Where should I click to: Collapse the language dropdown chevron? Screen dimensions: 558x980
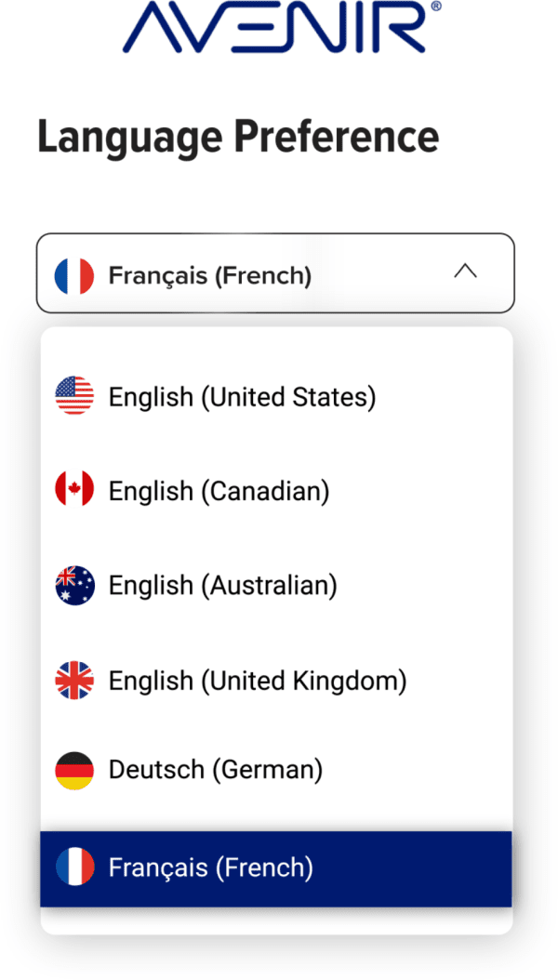(x=465, y=272)
